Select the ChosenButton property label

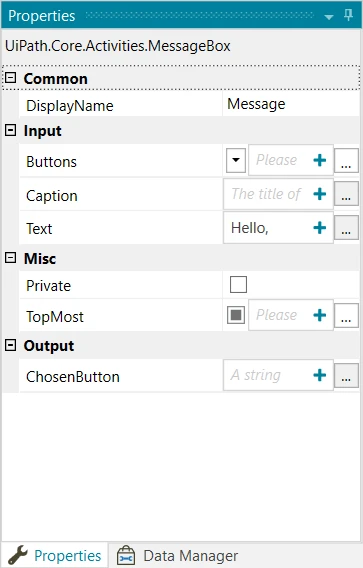click(x=72, y=377)
